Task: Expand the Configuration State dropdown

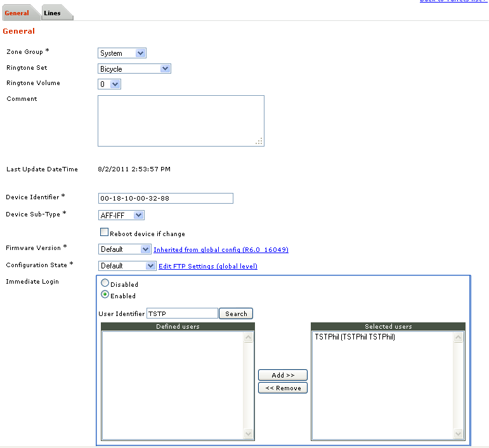Action: pyautogui.click(x=127, y=266)
